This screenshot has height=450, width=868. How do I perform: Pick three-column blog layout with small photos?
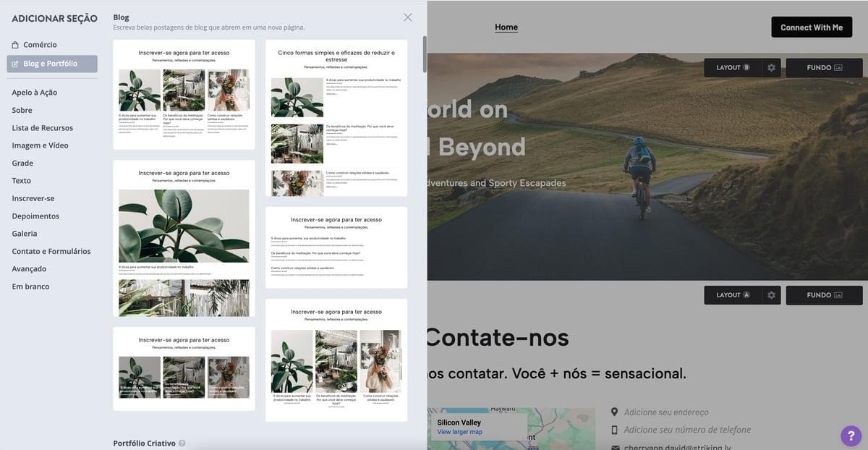click(x=184, y=94)
